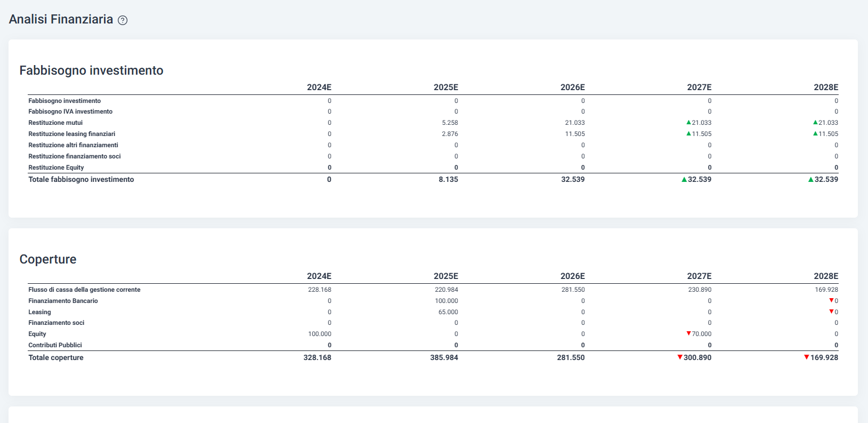Click the Restituzione mutui row label
The height and width of the screenshot is (423, 868).
point(55,123)
